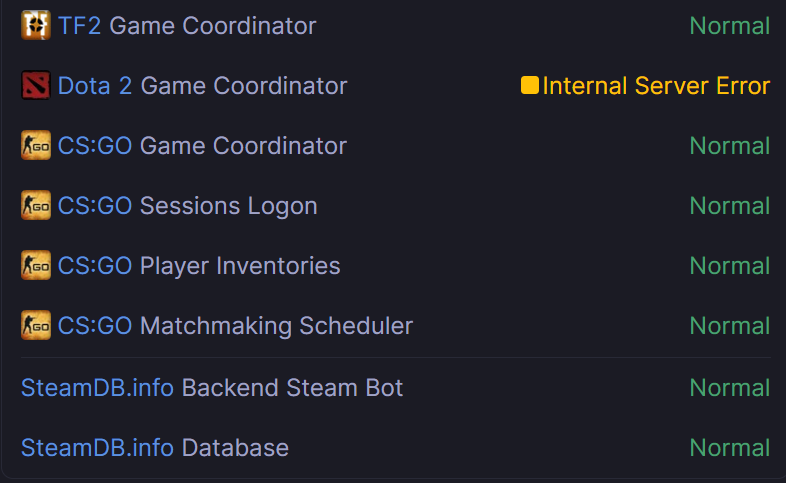Click the Normal status for SteamDB.info Database
The height and width of the screenshot is (483, 786).
click(x=730, y=448)
